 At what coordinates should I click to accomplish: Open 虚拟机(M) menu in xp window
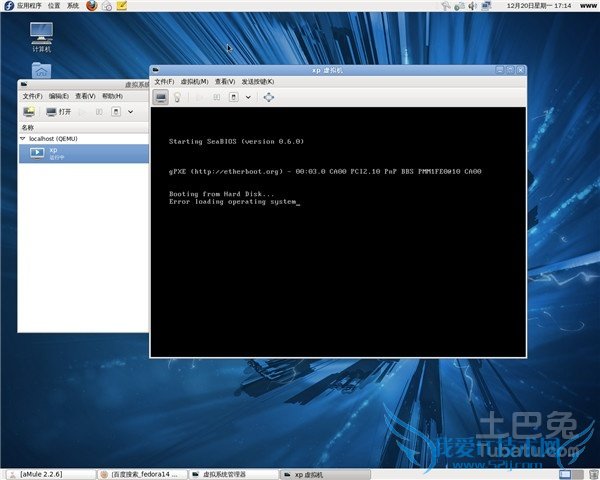tap(194, 82)
